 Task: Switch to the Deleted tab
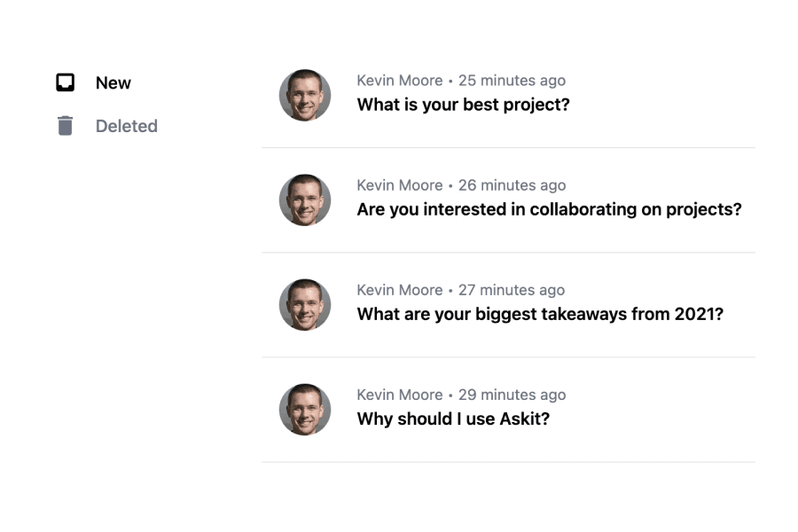click(x=126, y=126)
